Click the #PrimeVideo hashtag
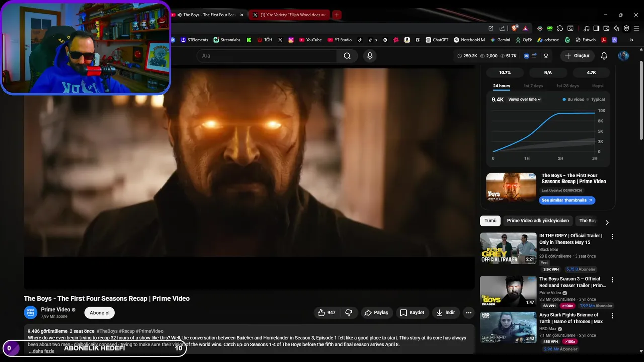This screenshot has height=362, width=644. point(149,331)
